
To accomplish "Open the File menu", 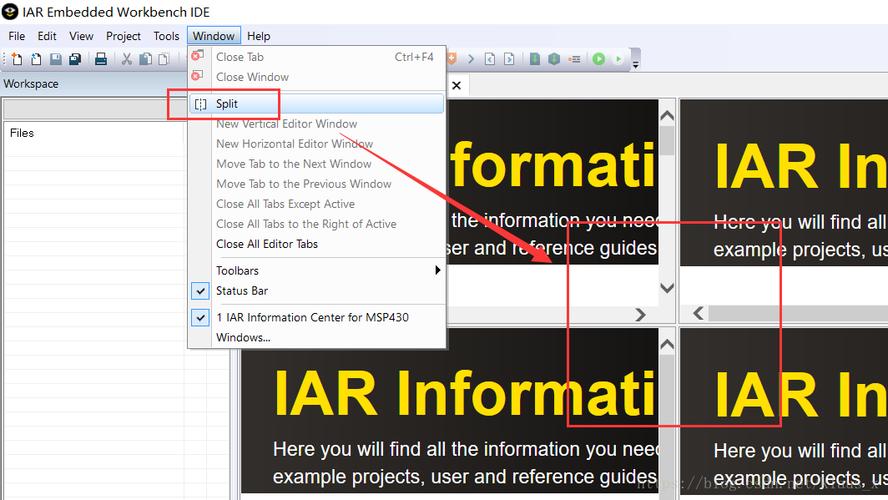I will 16,36.
